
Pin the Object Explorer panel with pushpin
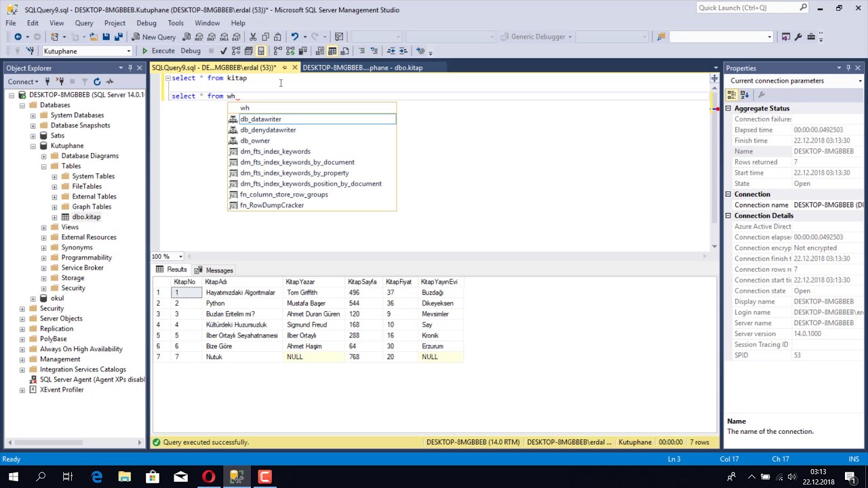130,68
